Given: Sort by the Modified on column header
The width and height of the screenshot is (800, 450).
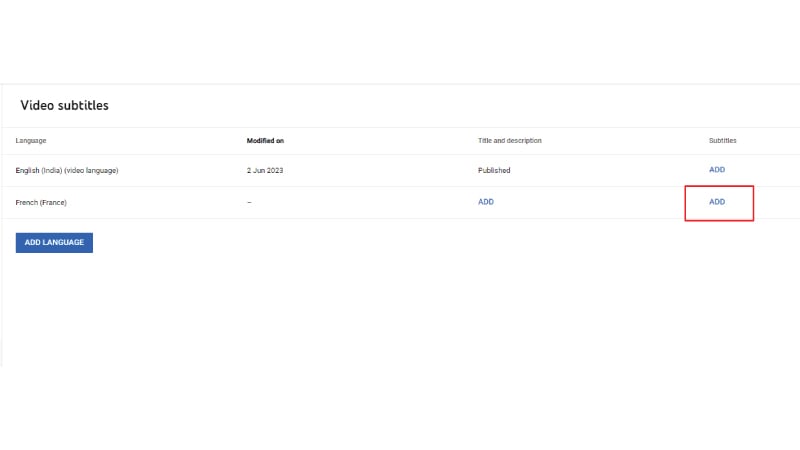Looking at the screenshot, I should click(x=265, y=141).
